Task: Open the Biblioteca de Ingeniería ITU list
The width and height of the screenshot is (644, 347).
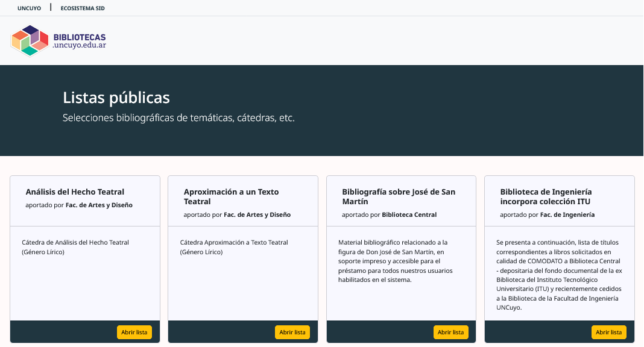Action: click(x=608, y=332)
